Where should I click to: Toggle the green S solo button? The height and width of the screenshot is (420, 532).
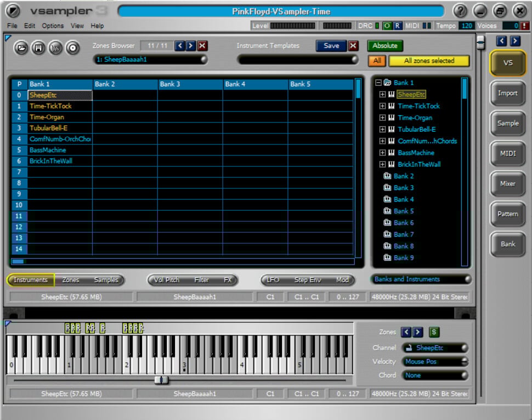click(x=434, y=332)
